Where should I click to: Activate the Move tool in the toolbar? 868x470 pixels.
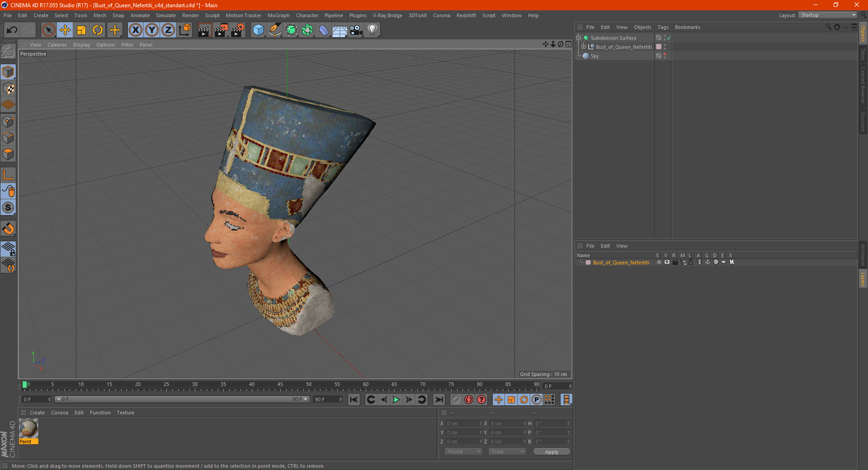(65, 30)
